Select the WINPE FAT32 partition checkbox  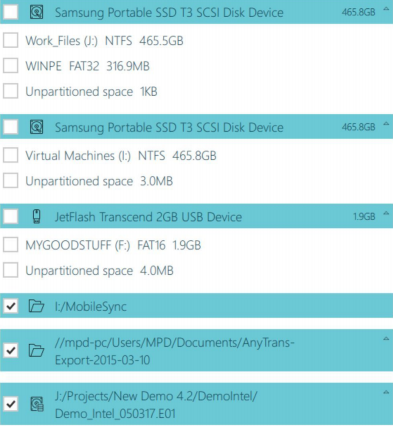10,66
